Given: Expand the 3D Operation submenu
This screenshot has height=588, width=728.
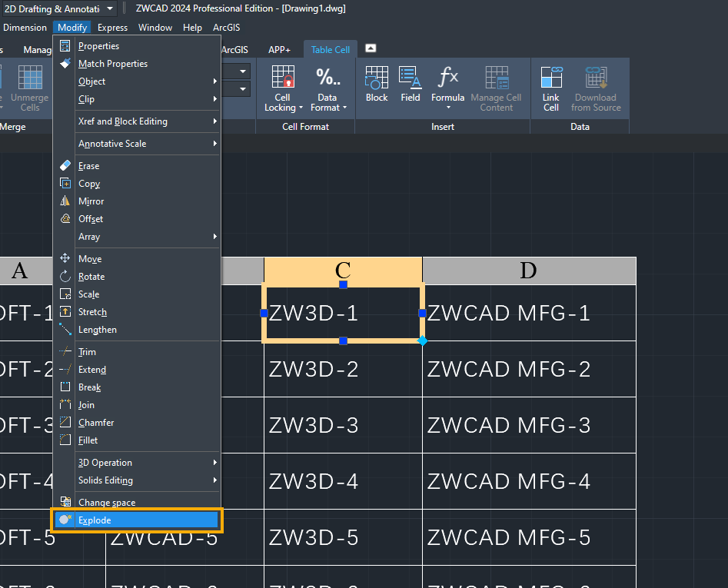Looking at the screenshot, I should coord(147,462).
